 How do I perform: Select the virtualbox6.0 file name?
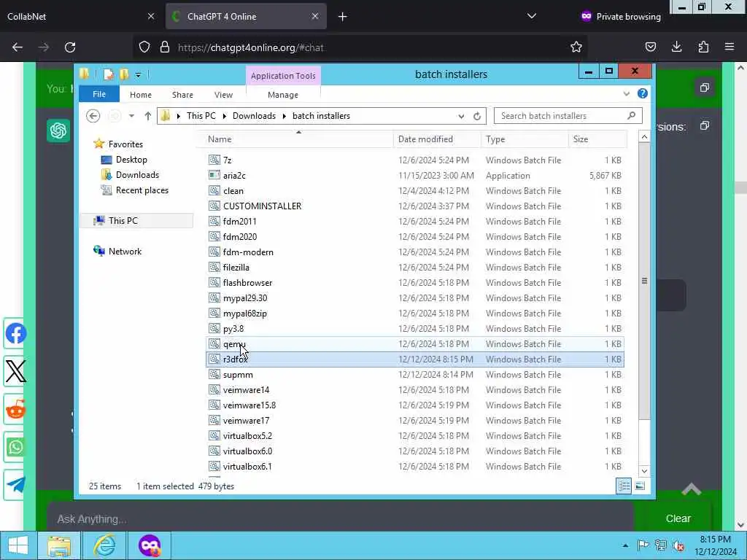click(247, 451)
